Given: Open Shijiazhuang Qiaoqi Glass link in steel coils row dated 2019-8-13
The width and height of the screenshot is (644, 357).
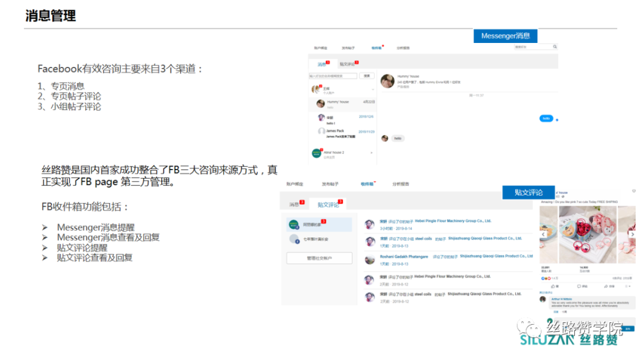Looking at the screenshot, I should [x=485, y=239].
